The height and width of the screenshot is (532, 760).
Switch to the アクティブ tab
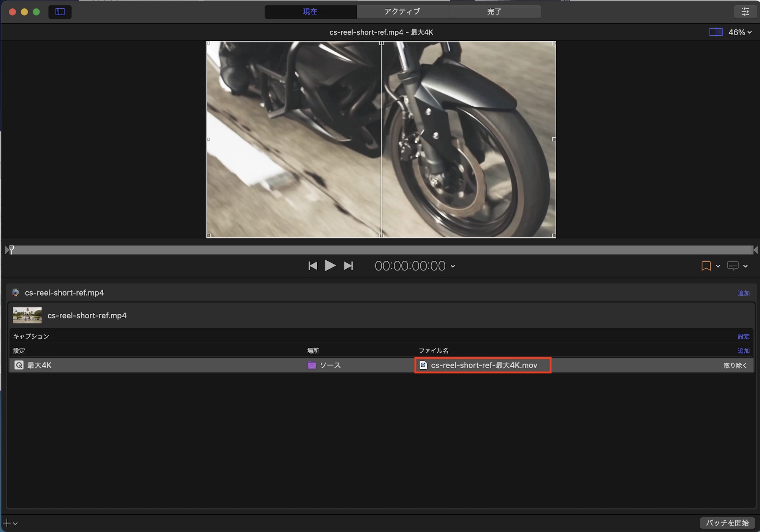tap(402, 12)
